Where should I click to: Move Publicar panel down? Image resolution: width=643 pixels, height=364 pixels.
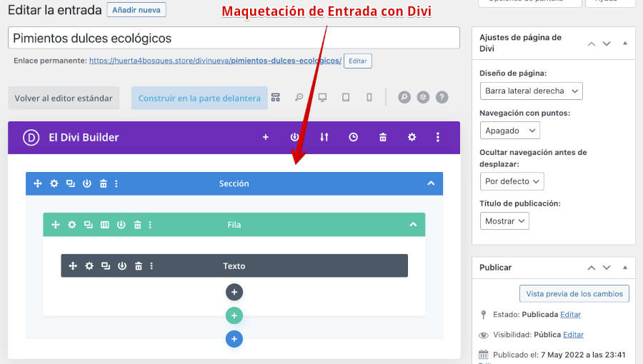pos(607,268)
